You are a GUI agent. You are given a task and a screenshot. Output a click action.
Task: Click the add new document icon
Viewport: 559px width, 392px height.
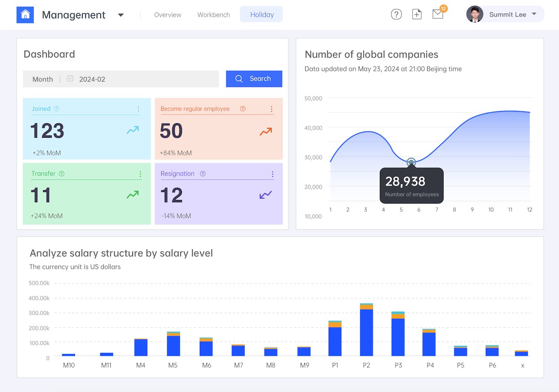pos(417,14)
